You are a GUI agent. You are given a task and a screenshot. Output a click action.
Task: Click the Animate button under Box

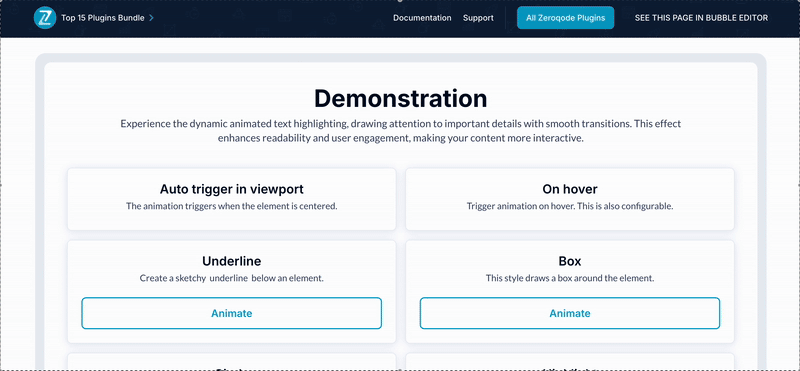coord(570,313)
